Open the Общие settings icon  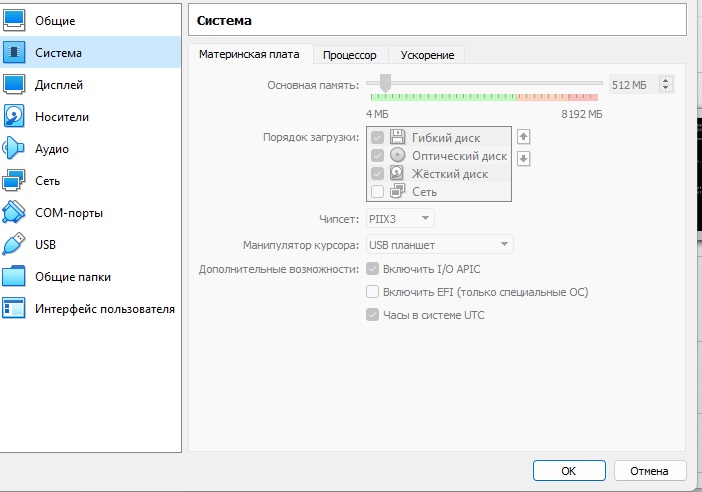click(14, 20)
